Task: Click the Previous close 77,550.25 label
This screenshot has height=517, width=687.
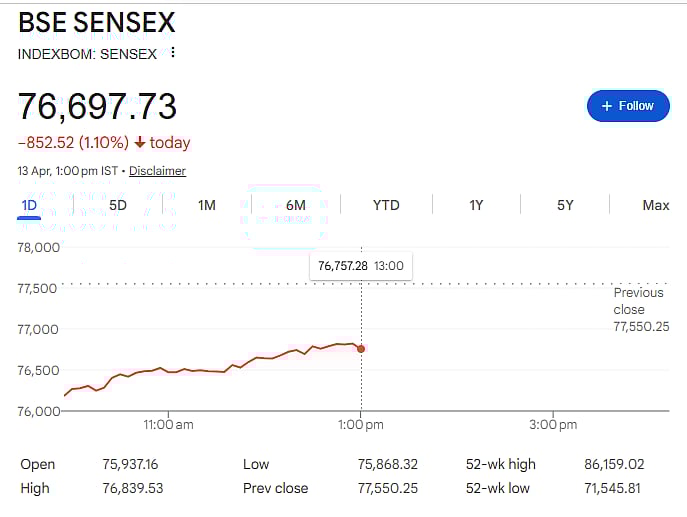Action: (641, 309)
